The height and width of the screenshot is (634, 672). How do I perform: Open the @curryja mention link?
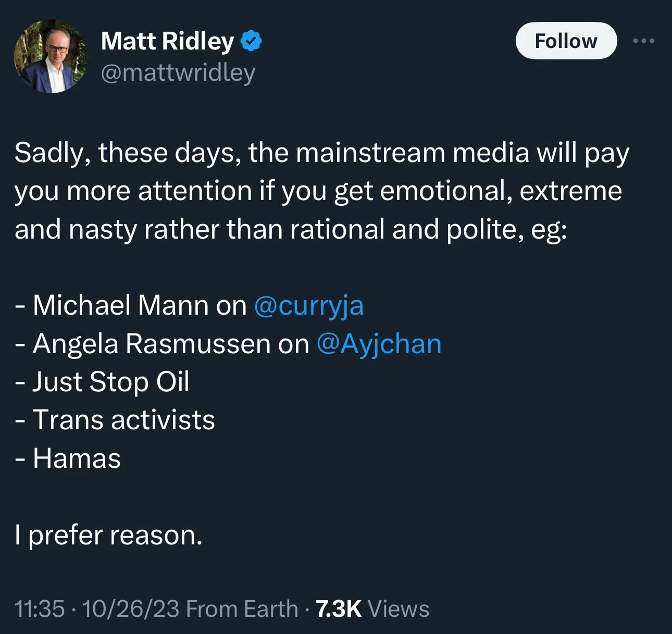(x=308, y=305)
